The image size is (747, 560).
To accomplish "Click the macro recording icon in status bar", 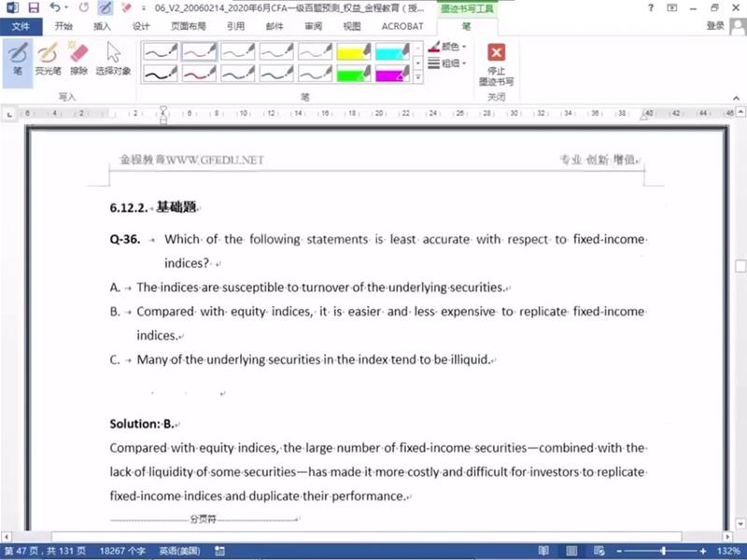I will click(219, 552).
